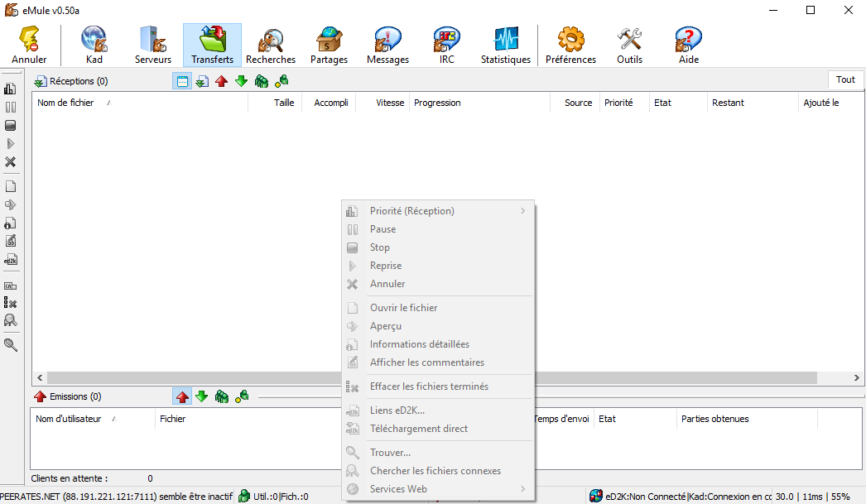Show the Statistiques view

click(505, 46)
